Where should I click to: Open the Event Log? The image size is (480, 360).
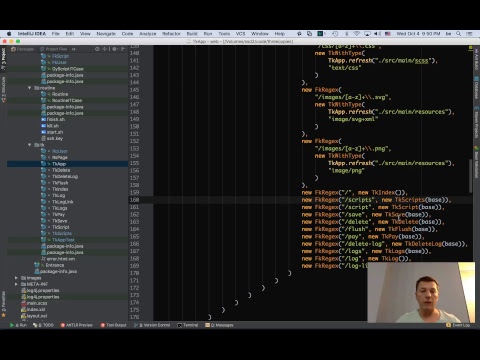(x=458, y=325)
